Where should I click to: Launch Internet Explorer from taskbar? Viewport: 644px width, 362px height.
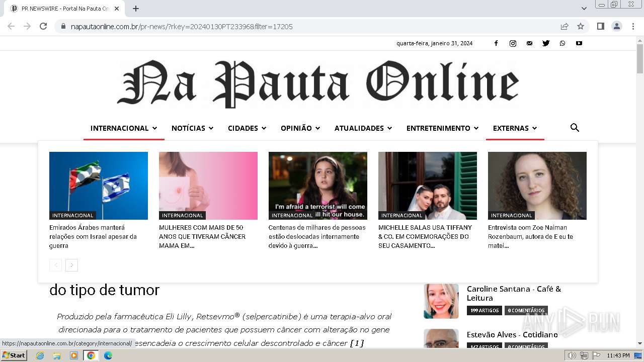(40, 355)
